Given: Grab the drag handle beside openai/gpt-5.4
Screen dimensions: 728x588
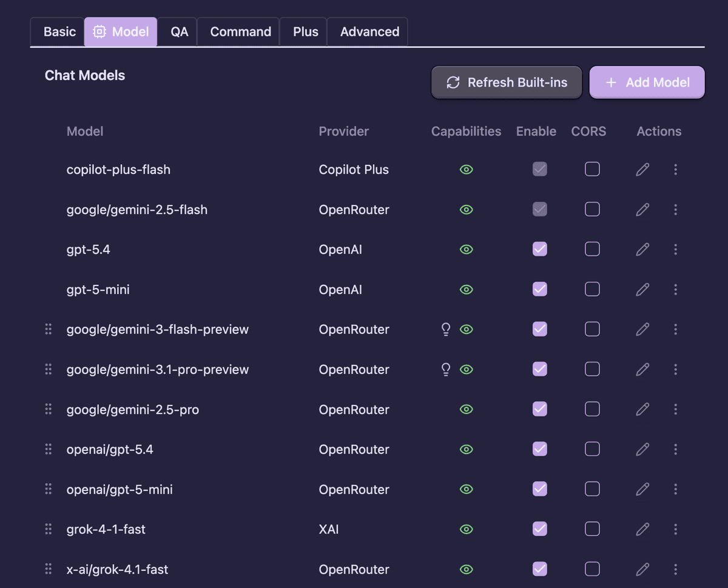Looking at the screenshot, I should pyautogui.click(x=49, y=449).
